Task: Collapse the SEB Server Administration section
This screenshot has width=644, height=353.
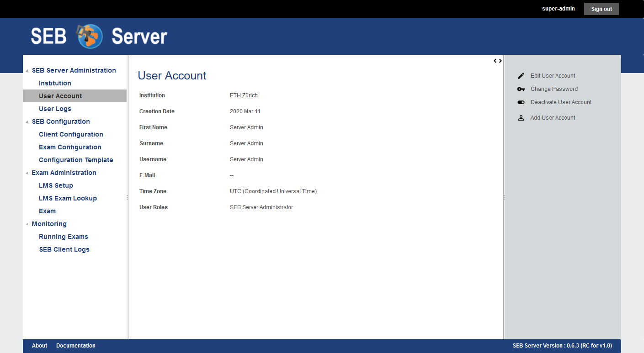Action: pyautogui.click(x=27, y=71)
